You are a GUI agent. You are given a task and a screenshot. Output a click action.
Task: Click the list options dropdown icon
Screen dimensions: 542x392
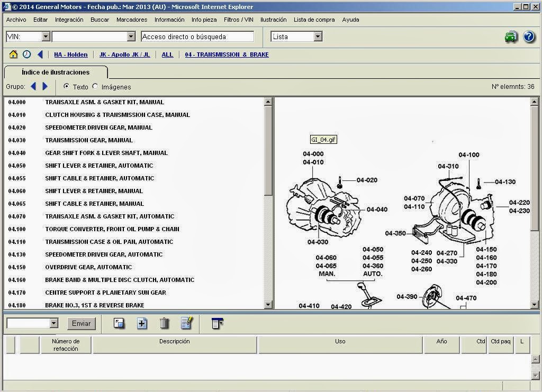pyautogui.click(x=218, y=323)
